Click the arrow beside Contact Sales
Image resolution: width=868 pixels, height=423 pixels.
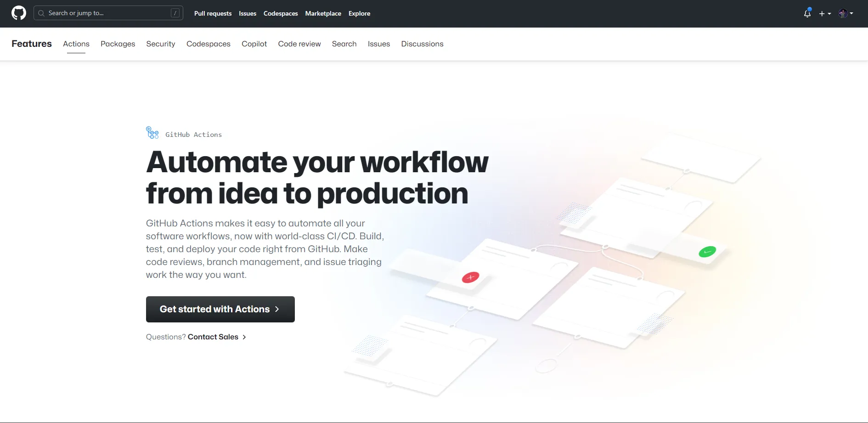(x=244, y=337)
